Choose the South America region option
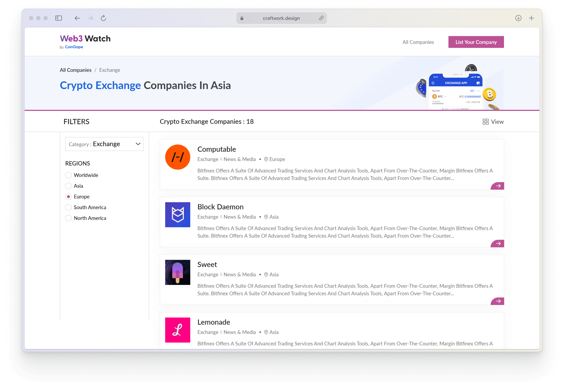 69,207
